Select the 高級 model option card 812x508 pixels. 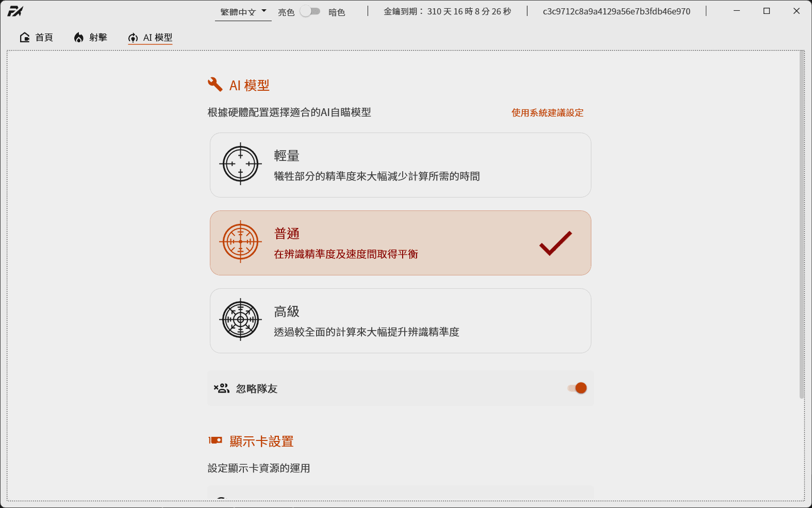pyautogui.click(x=401, y=321)
